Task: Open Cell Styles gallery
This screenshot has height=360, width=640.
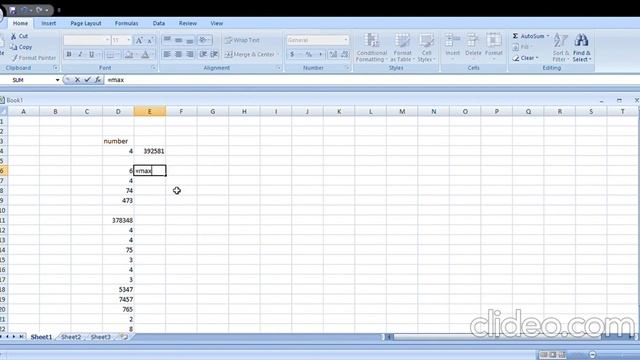Action: point(427,48)
